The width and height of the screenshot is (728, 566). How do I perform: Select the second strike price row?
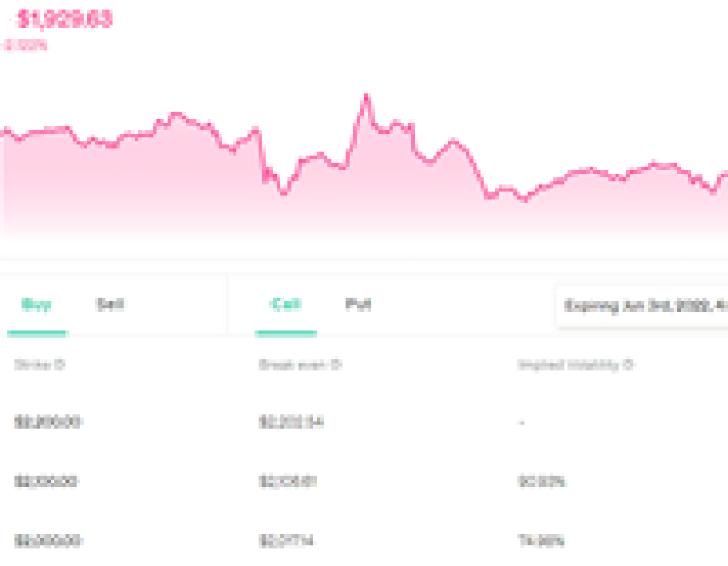[47, 481]
